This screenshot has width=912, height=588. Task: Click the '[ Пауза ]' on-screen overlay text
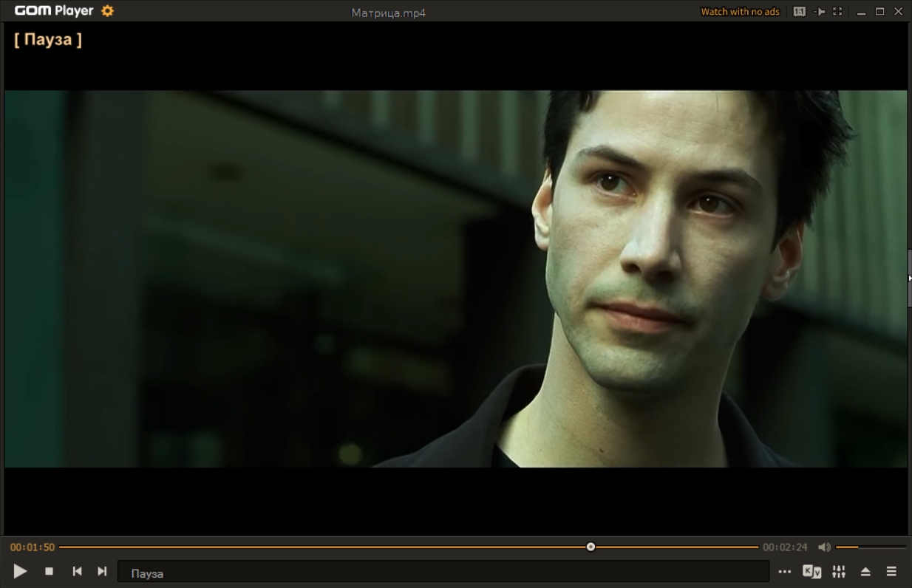[48, 40]
